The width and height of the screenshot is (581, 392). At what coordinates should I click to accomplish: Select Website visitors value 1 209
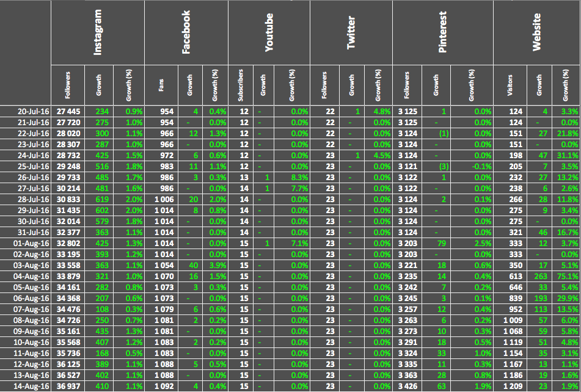(x=510, y=386)
